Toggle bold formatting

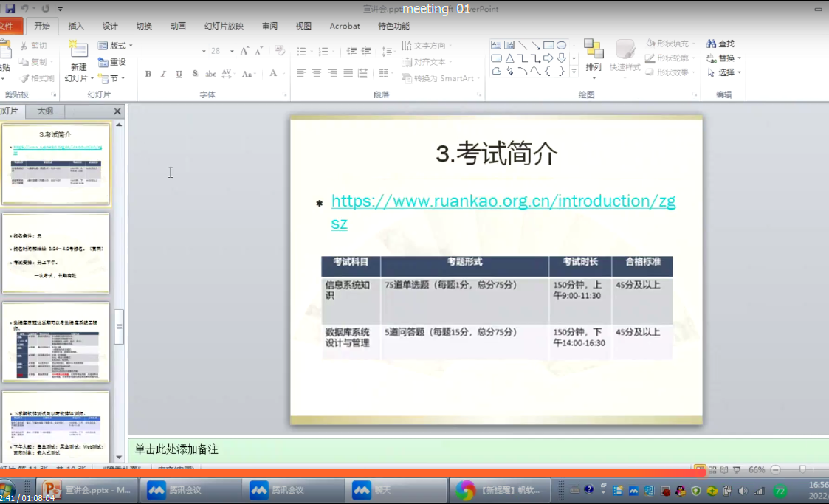(x=148, y=74)
